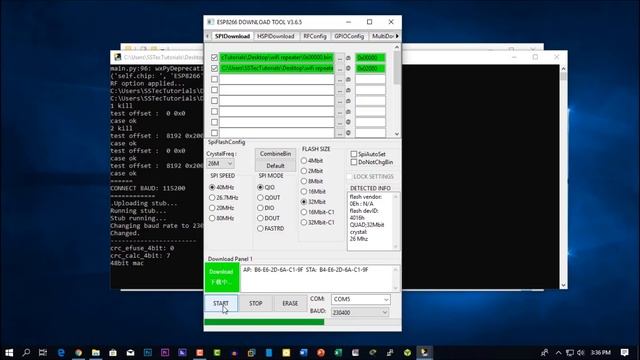
Task: Uncheck the 0x00000.bin file checkbox
Action: [214, 58]
